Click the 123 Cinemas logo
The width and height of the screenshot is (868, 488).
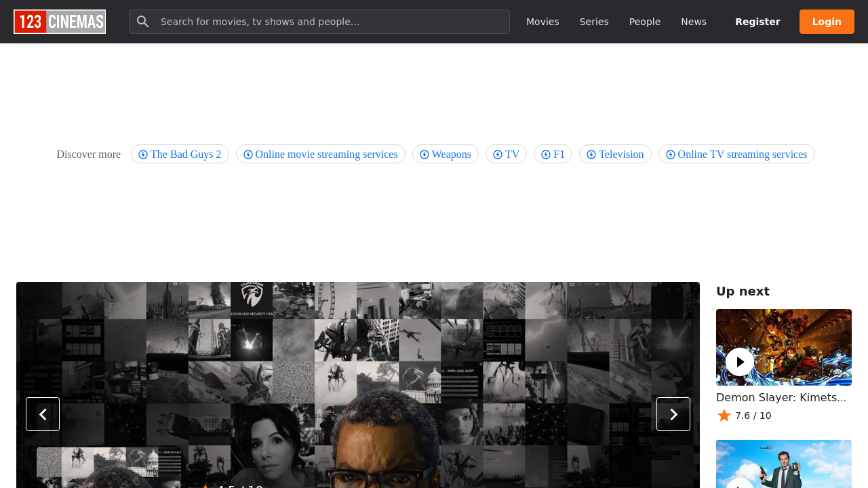click(60, 22)
